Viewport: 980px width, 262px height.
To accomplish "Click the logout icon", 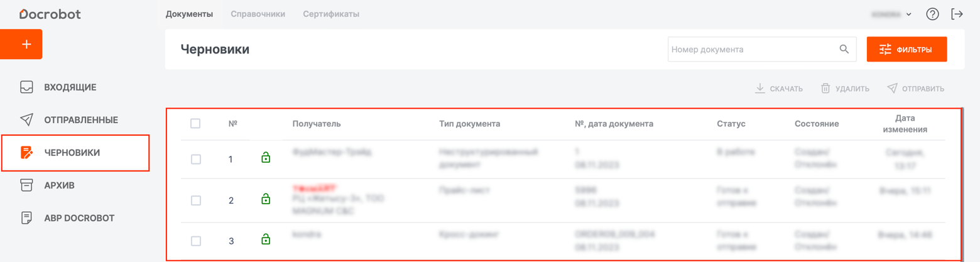I will [957, 14].
